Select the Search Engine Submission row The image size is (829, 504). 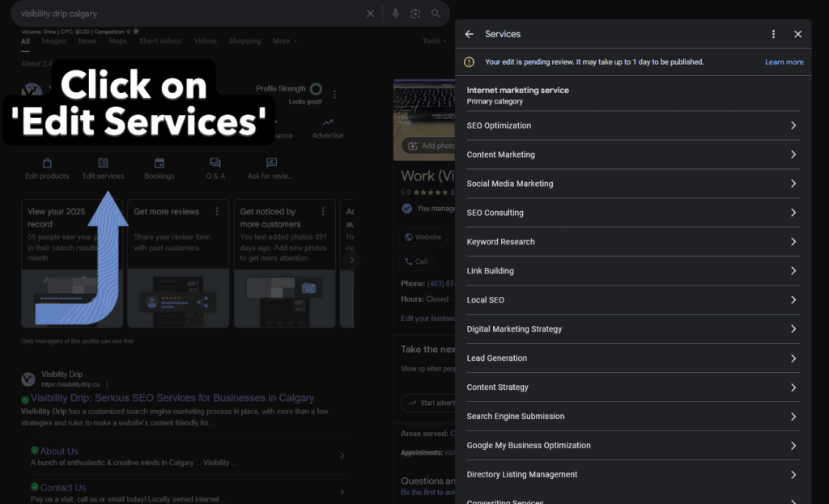(x=633, y=417)
